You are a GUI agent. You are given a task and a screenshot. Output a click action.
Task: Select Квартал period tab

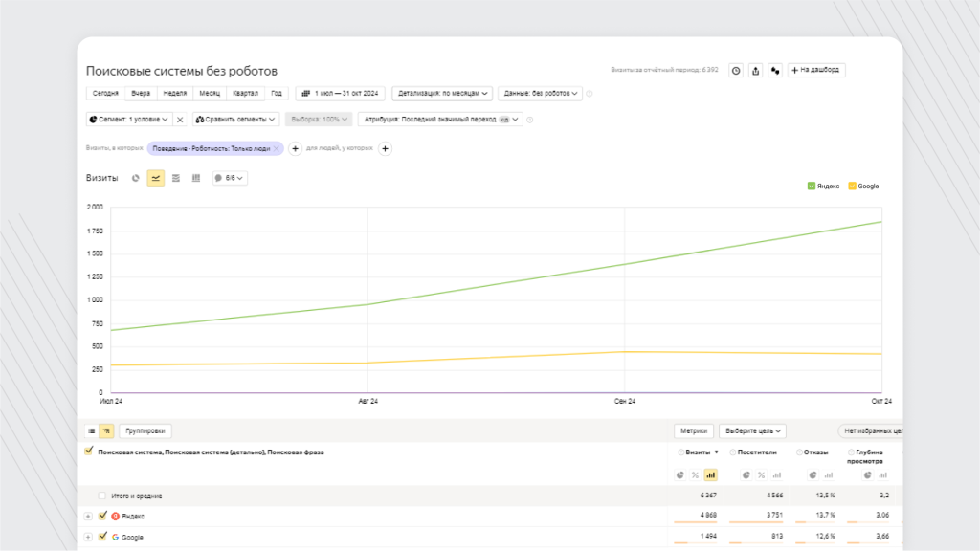[x=245, y=93]
